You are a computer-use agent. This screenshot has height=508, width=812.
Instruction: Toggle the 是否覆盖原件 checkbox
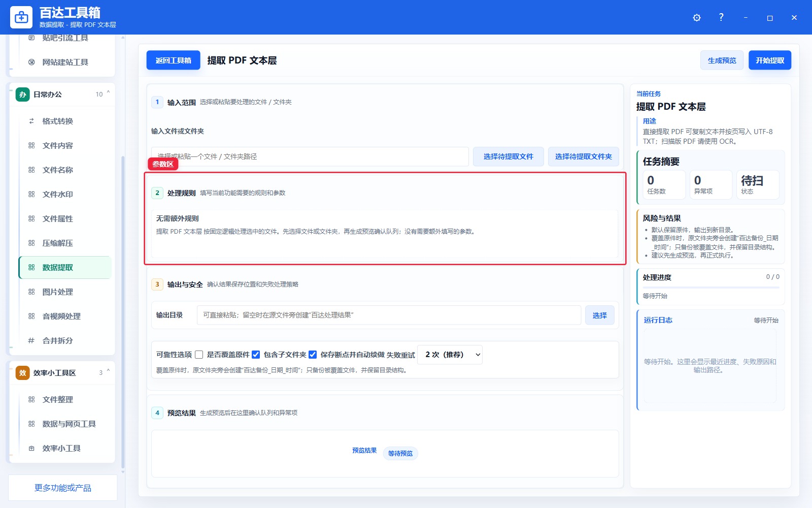click(x=199, y=355)
